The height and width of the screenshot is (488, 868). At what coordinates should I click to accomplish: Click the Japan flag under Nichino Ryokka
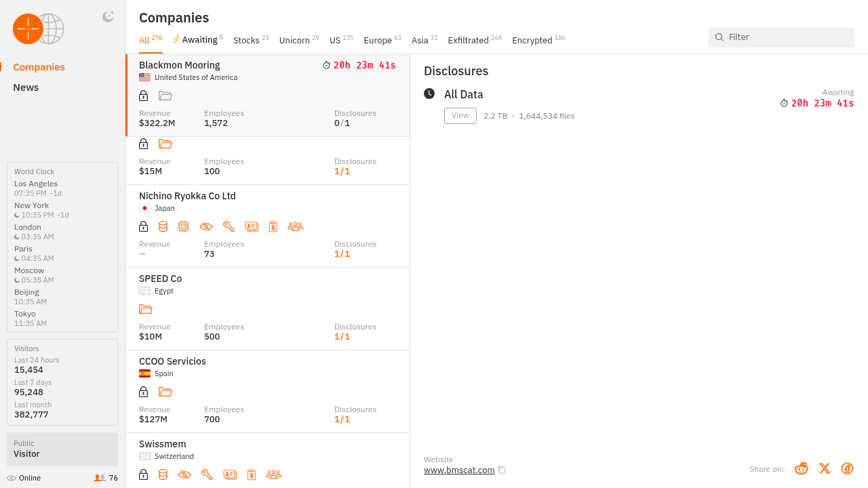(144, 208)
